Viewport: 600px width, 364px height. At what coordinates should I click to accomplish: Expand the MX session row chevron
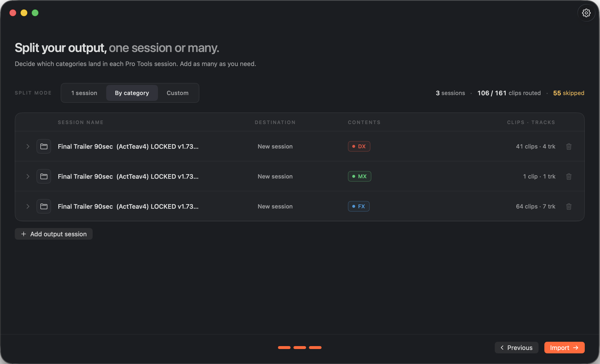(x=28, y=176)
